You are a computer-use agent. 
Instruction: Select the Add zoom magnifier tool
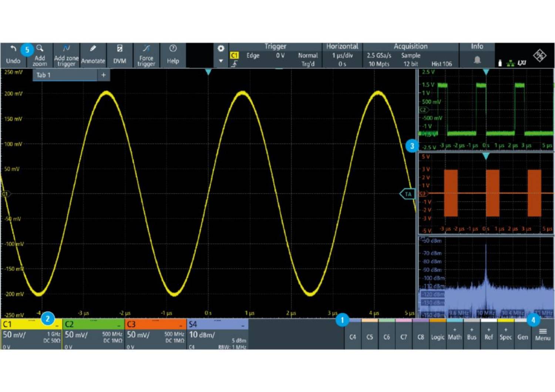(x=40, y=49)
